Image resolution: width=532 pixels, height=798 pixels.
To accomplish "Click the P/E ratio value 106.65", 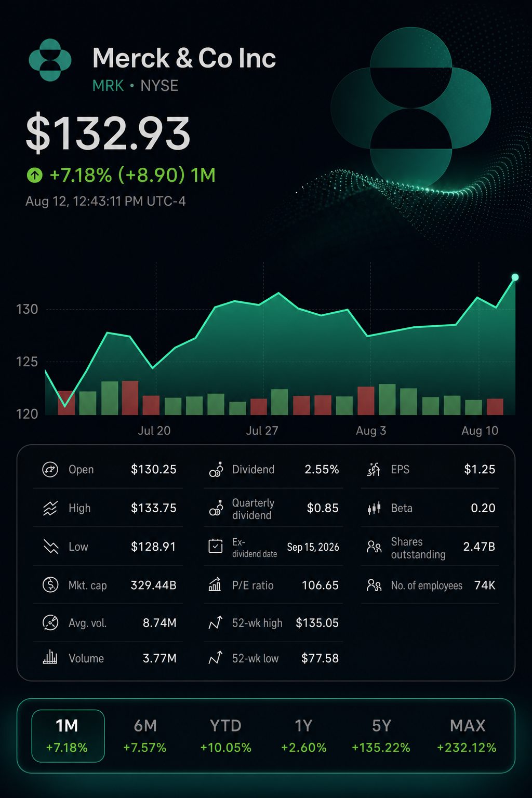I will pos(320,585).
